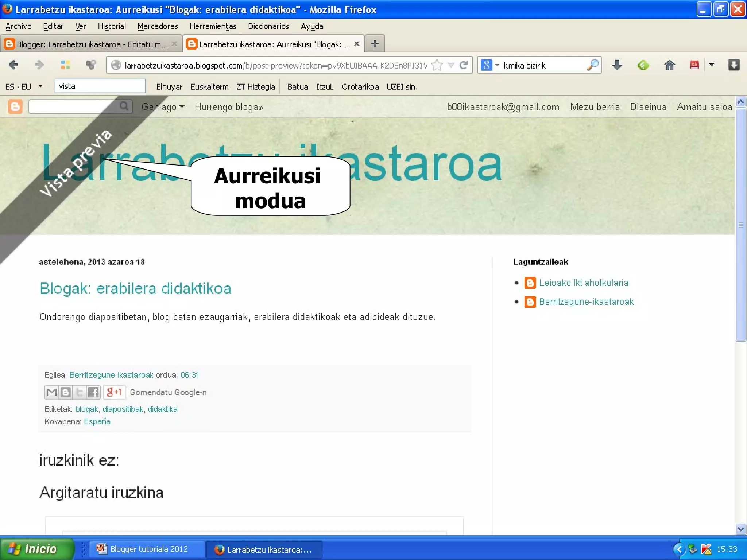Open the Archivo menu
747x560 pixels.
tap(18, 26)
